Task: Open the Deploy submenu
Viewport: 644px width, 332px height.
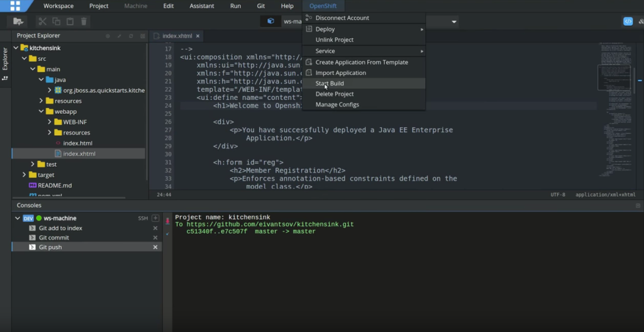Action: (x=325, y=29)
